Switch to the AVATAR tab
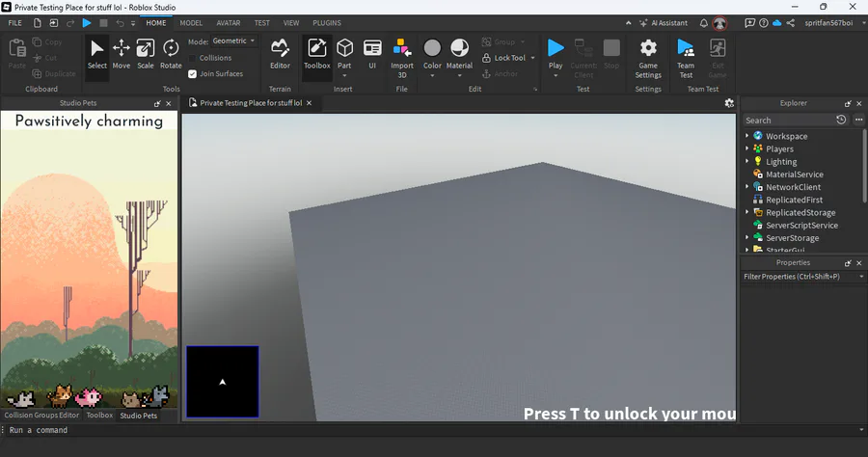This screenshot has height=457, width=868. 228,23
